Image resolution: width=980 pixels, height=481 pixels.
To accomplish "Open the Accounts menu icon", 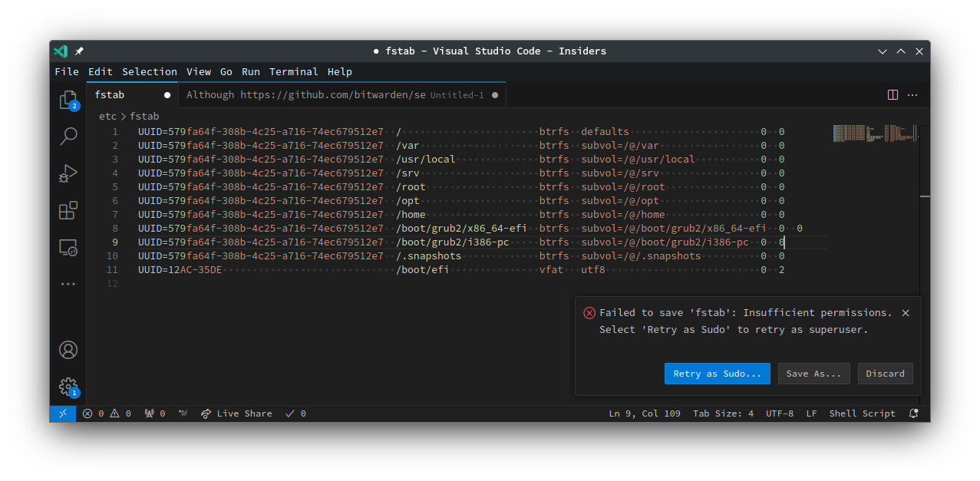I will pyautogui.click(x=68, y=350).
